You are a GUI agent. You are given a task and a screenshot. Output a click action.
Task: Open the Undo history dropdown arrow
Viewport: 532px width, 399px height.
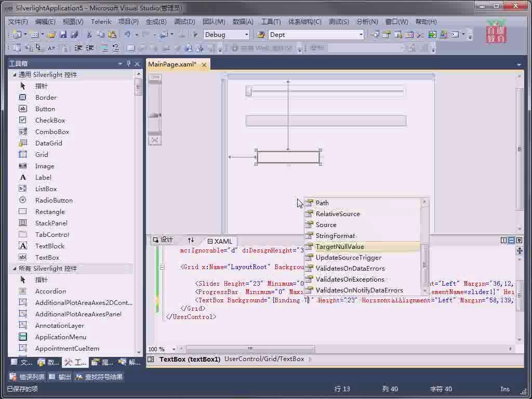click(137, 34)
